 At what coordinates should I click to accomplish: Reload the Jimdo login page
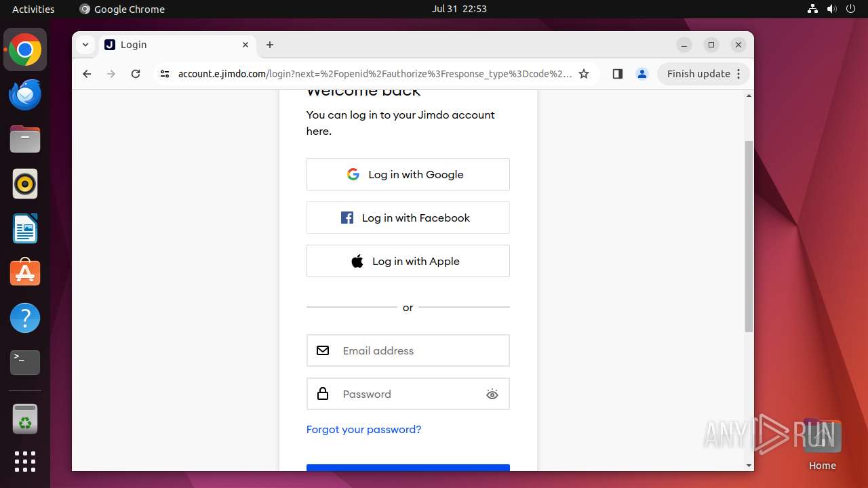coord(136,74)
